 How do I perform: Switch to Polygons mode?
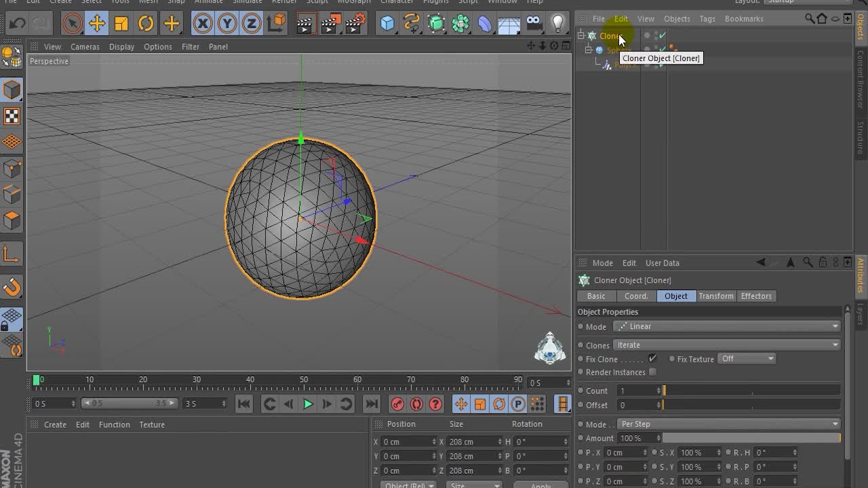click(x=12, y=221)
